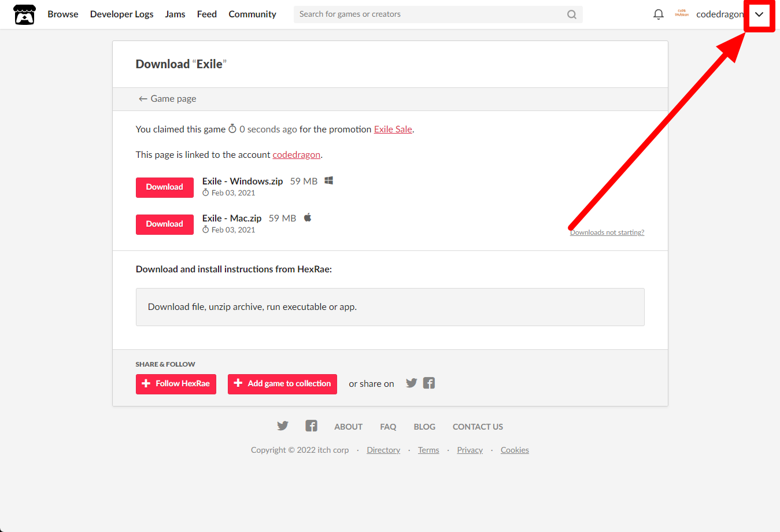Share on Facebook next to 'or share on'
The image size is (780, 532).
(428, 383)
